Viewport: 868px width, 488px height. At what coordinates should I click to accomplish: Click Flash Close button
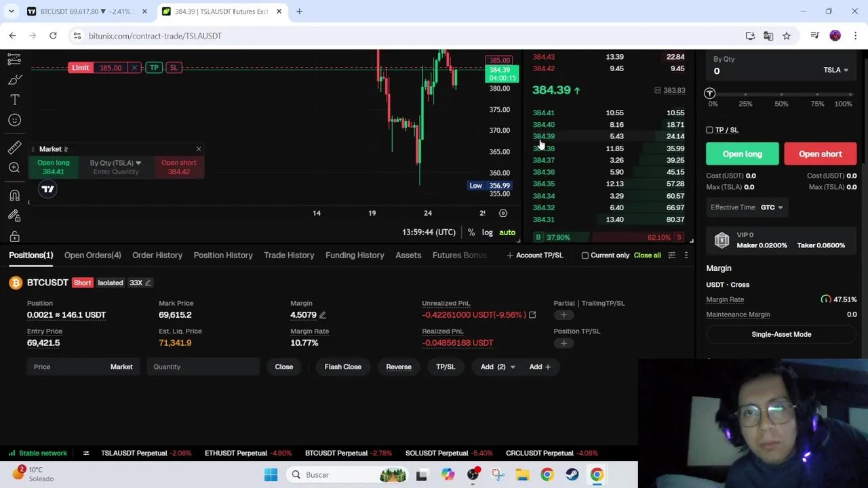(x=342, y=367)
